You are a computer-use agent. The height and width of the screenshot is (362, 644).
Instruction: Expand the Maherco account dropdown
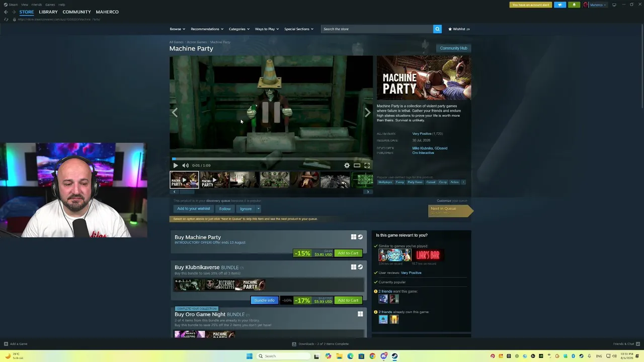click(x=598, y=5)
